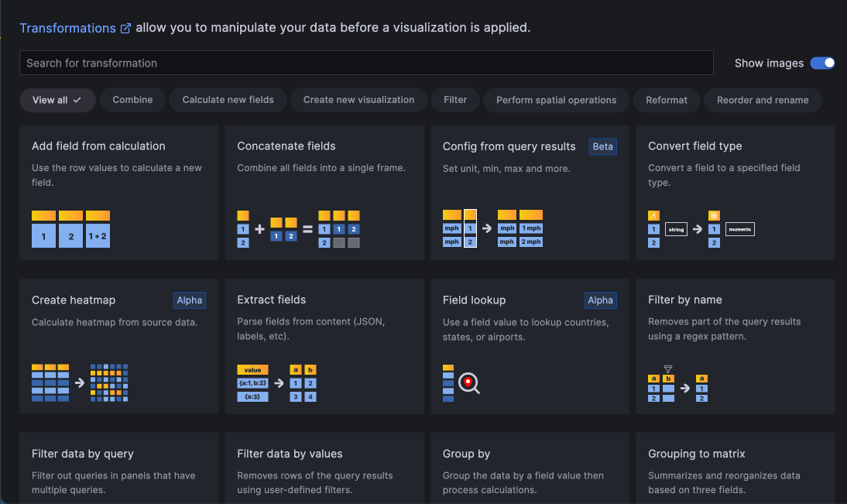The height and width of the screenshot is (504, 847).
Task: Open the Reorder and rename category
Action: [763, 100]
